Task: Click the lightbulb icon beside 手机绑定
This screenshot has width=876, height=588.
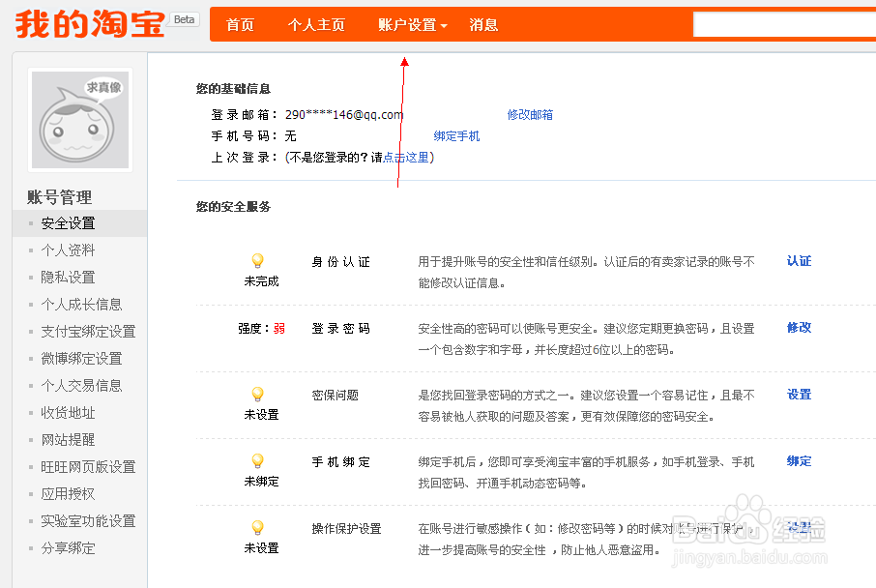Action: pyautogui.click(x=257, y=460)
